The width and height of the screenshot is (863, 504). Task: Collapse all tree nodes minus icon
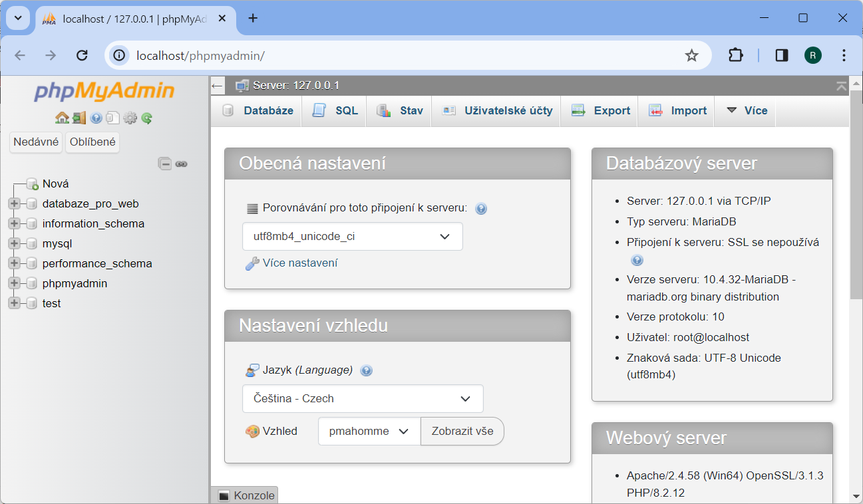(164, 164)
